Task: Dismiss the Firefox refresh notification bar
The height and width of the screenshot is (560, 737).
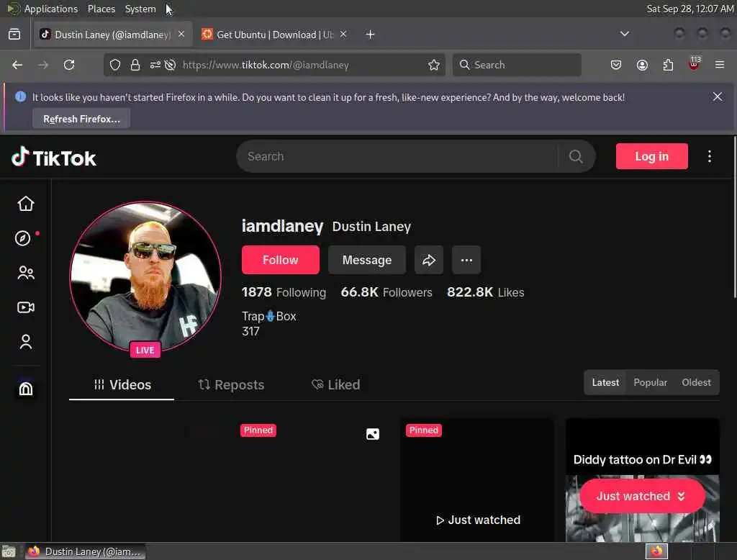Action: (x=718, y=96)
